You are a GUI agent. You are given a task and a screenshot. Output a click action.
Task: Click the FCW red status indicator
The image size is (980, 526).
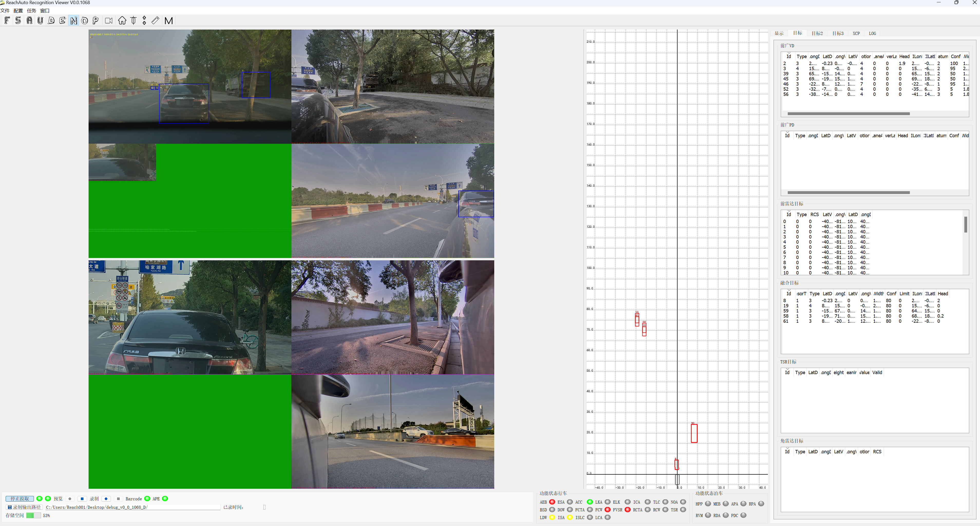607,510
